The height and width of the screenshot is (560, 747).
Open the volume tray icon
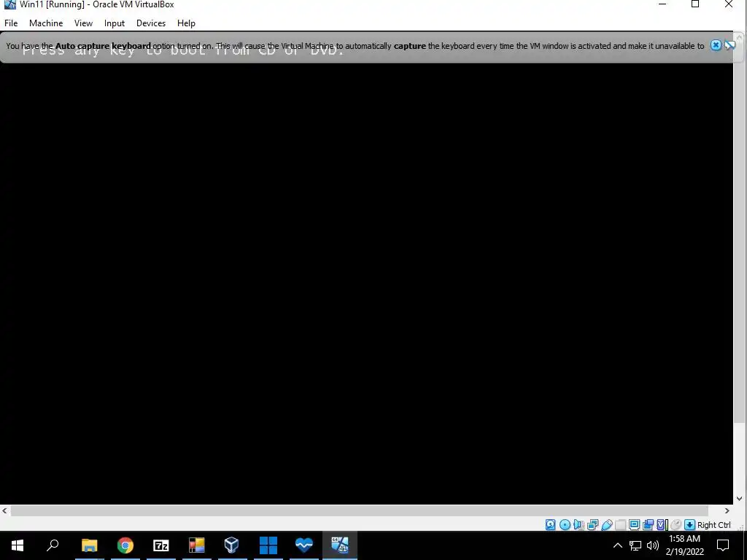point(653,545)
